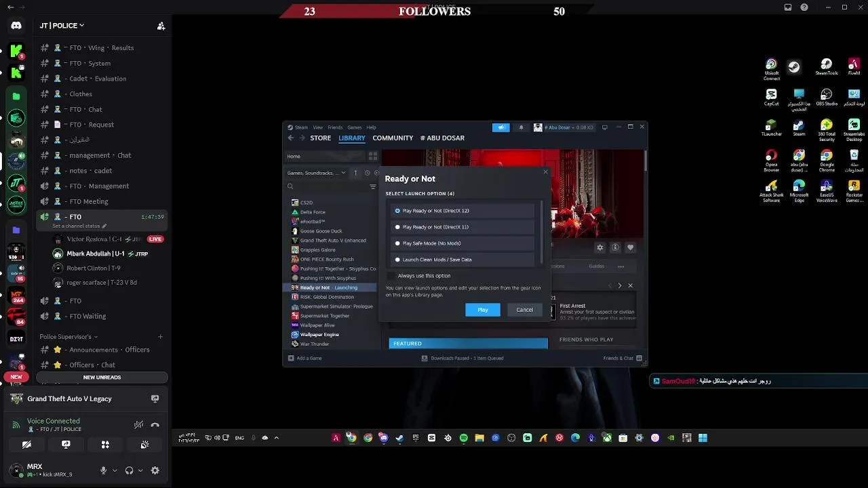This screenshot has height=488, width=868.
Task: Open the invite members icon beside JT | POLICE
Action: [x=161, y=26]
